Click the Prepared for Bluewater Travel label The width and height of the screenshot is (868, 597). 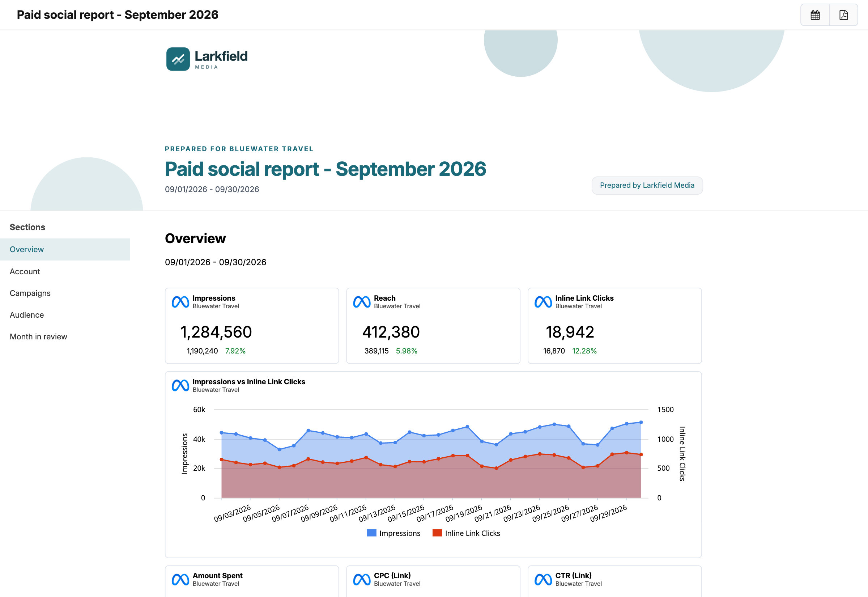pyautogui.click(x=239, y=149)
